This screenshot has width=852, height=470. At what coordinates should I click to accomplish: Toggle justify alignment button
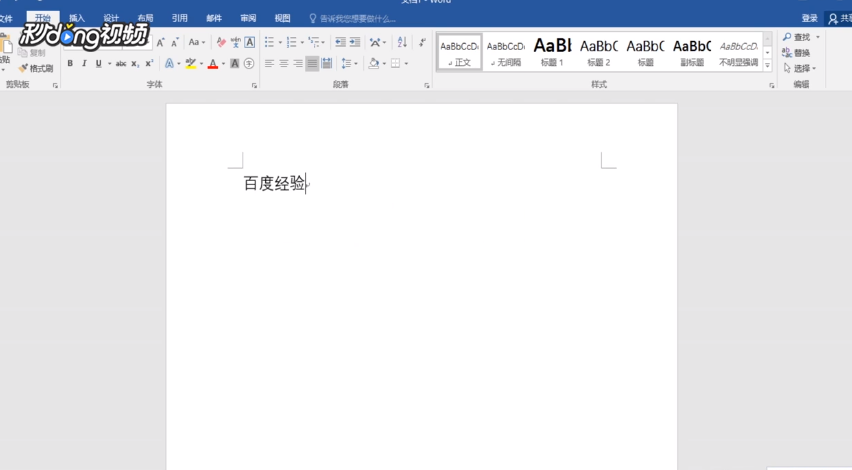[312, 64]
